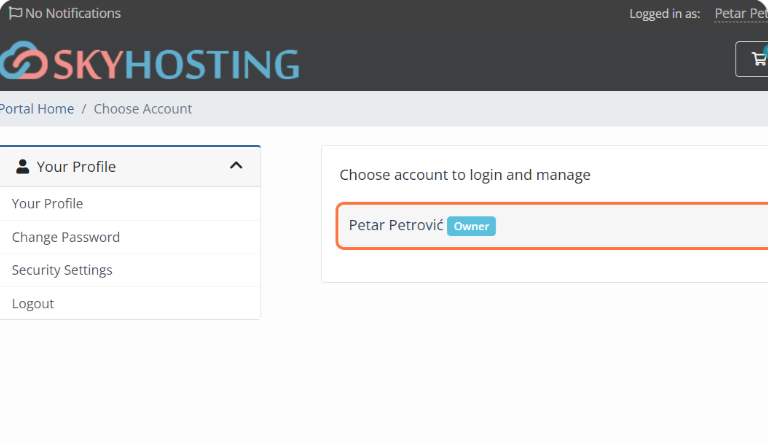The image size is (768, 443).
Task: Click the SkyHosting cloud logo icon
Action: [x=24, y=61]
